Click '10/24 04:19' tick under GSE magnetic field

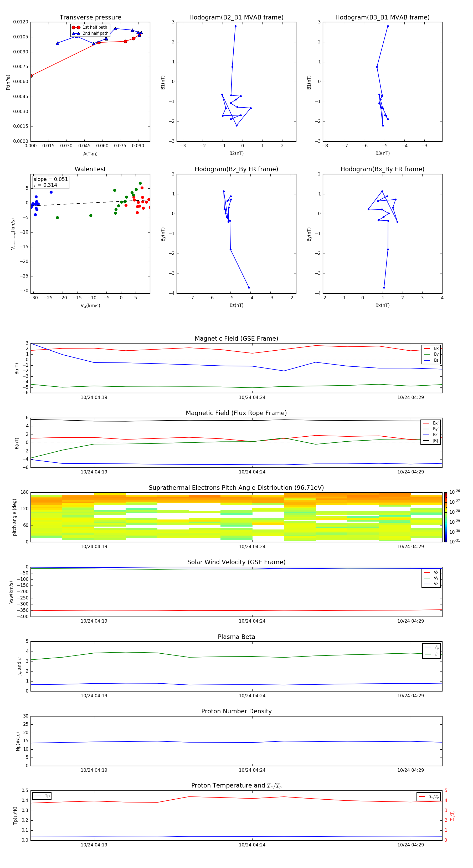(94, 397)
